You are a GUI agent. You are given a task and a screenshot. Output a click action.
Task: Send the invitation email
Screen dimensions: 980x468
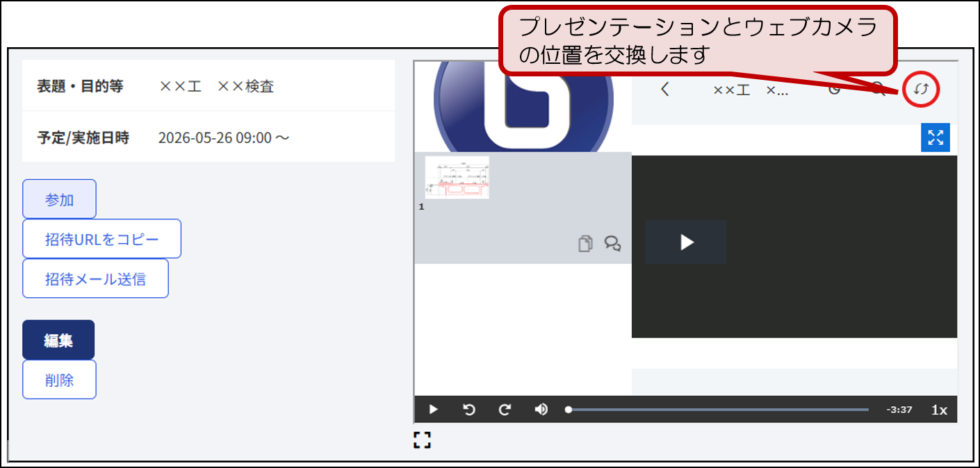click(96, 278)
